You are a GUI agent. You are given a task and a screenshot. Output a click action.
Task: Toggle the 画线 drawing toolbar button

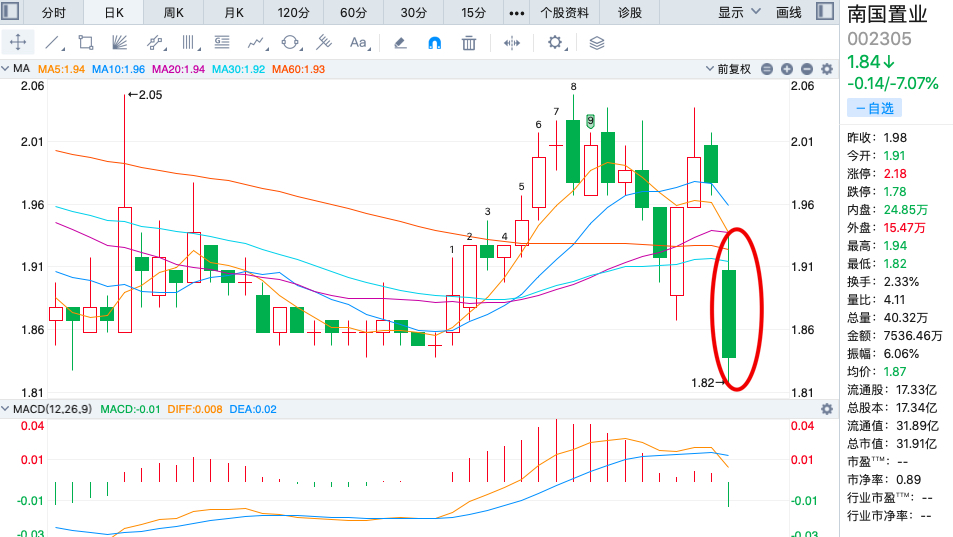788,12
